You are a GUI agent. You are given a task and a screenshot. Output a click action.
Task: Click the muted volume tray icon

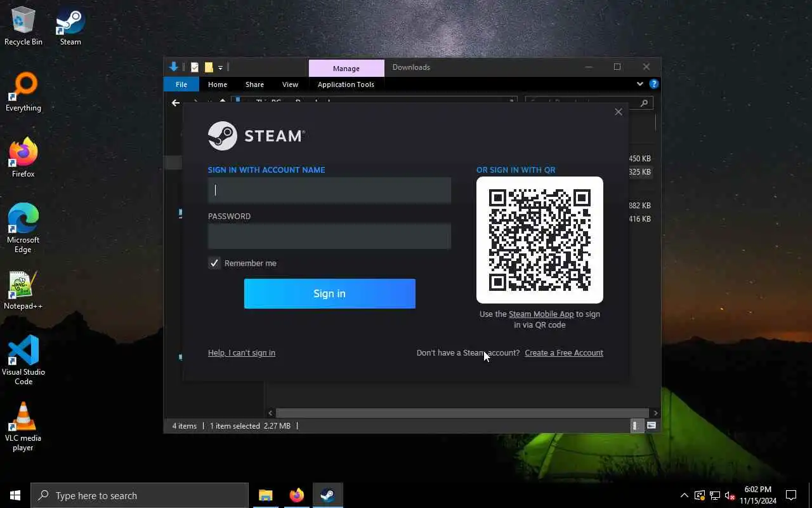coord(730,495)
